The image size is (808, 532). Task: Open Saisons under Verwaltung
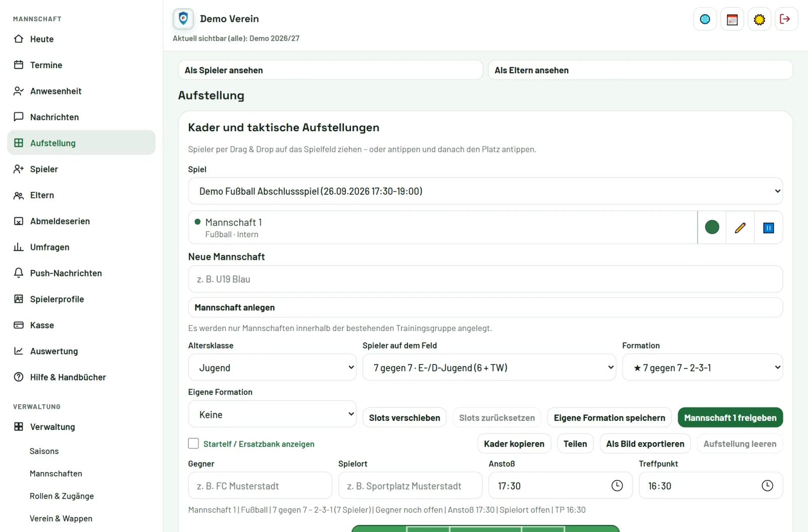coord(44,451)
